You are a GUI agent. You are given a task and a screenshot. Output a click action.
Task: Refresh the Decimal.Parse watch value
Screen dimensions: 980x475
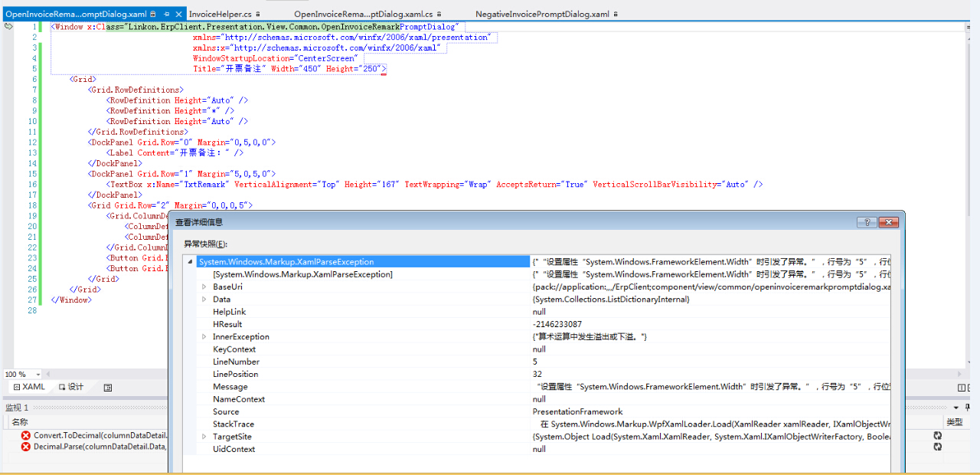(x=937, y=447)
